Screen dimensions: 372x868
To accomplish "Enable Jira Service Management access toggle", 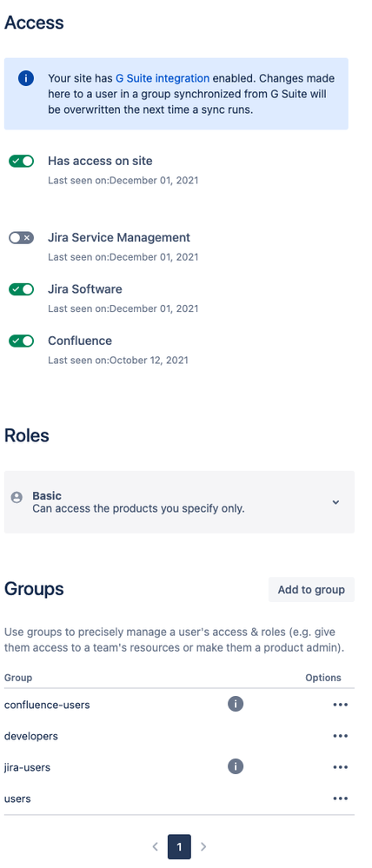I will tap(22, 238).
